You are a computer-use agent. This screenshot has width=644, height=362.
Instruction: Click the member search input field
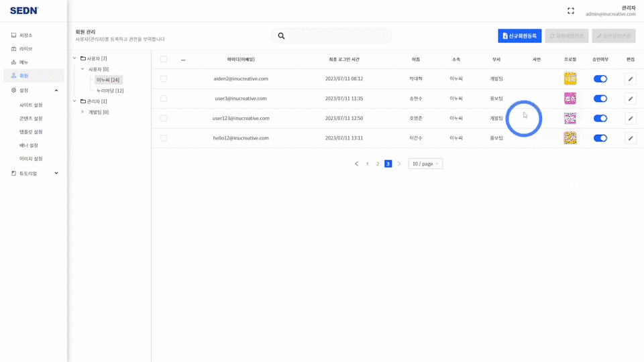[331, 36]
